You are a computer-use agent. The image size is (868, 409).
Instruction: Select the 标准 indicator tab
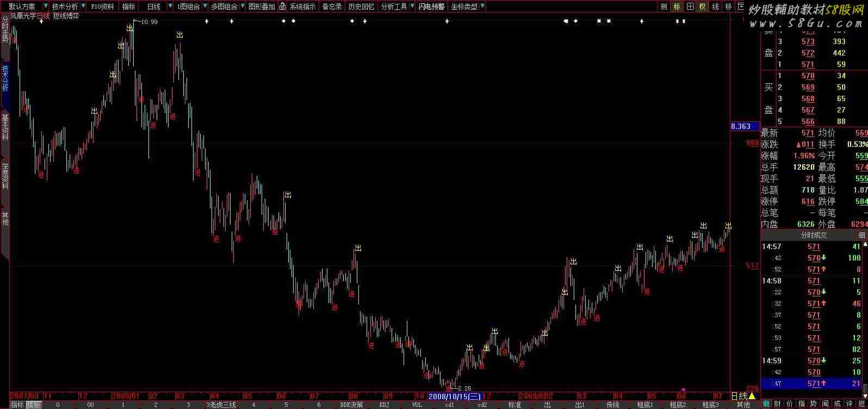coord(514,405)
